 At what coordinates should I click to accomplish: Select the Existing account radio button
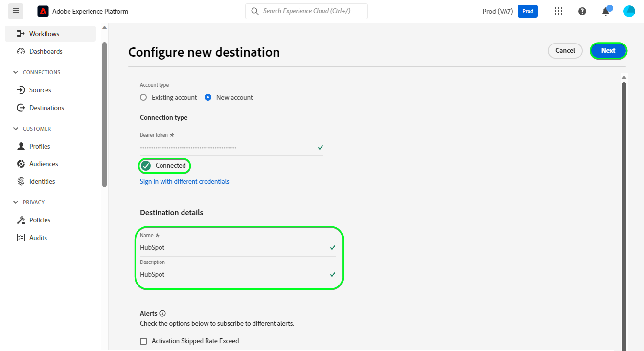click(143, 97)
